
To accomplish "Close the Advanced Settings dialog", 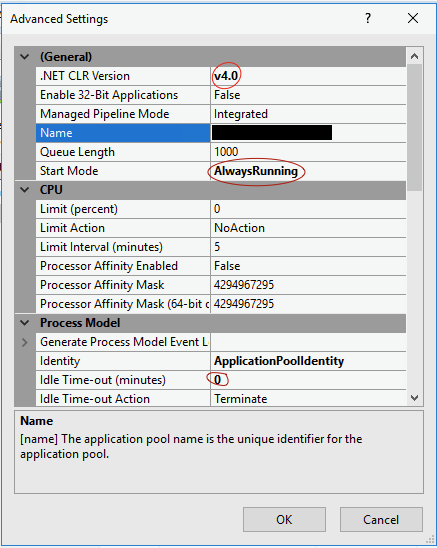I will (413, 18).
